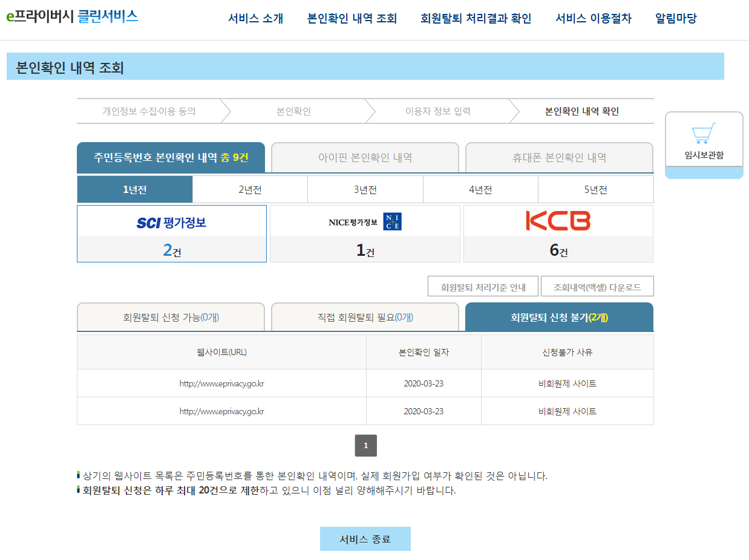Switch to 회원탈퇴 신청 불가(2개) tab
The image size is (749, 560).
point(559,317)
